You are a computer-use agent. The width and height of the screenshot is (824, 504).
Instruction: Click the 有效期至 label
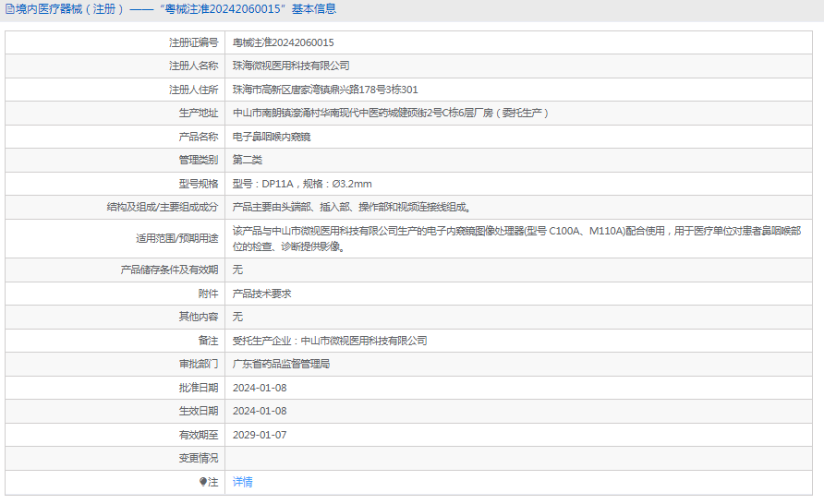point(198,435)
